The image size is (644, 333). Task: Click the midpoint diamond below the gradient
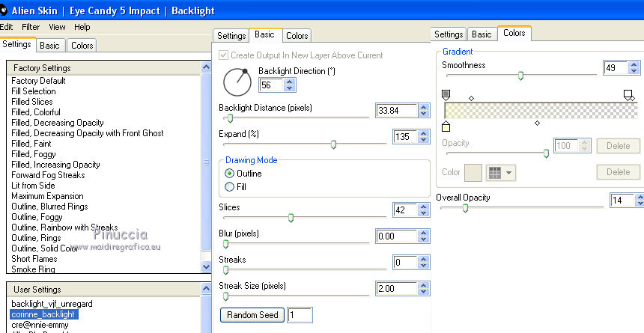click(x=537, y=123)
